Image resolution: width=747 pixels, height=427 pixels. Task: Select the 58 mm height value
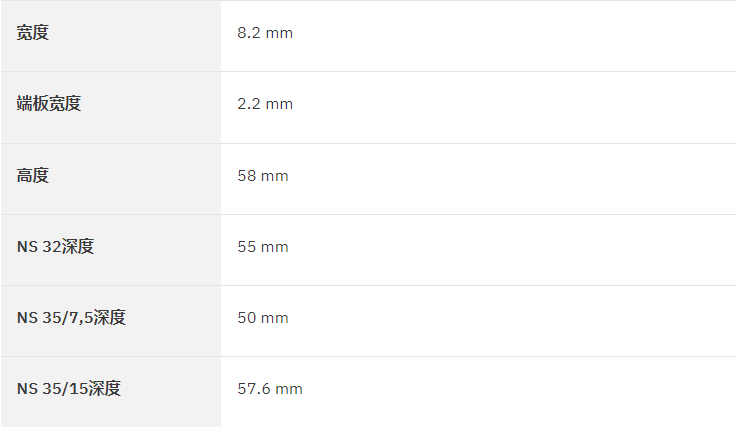263,176
